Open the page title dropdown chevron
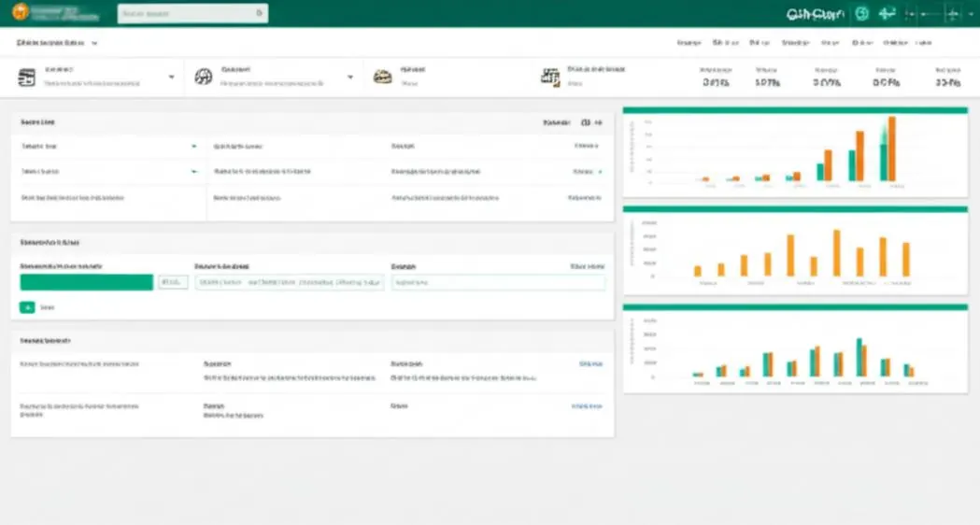 (x=94, y=43)
